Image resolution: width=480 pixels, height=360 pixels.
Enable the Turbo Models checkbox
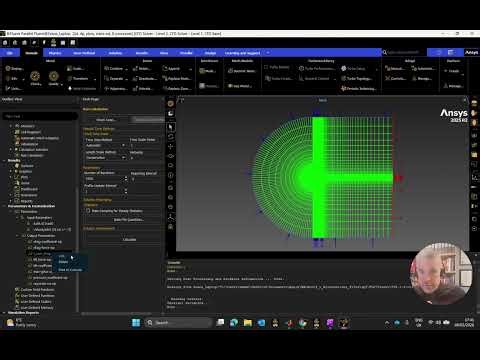266,67
